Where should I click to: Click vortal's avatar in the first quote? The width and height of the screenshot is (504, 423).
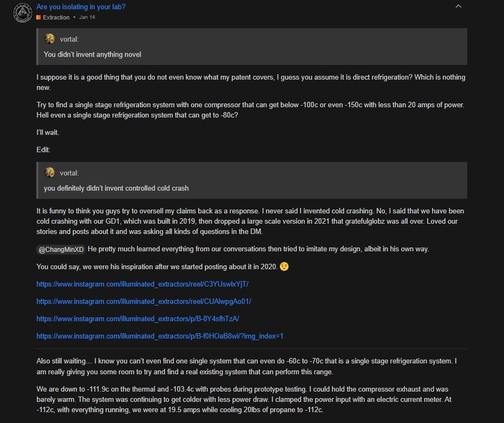(50, 39)
